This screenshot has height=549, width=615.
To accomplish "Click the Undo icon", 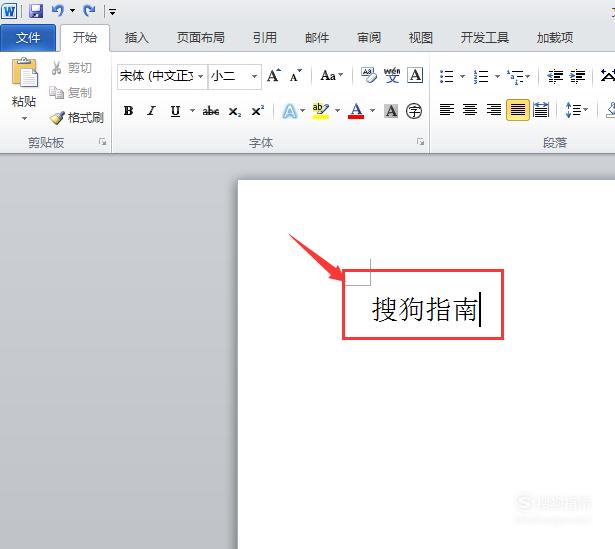I will tap(58, 11).
